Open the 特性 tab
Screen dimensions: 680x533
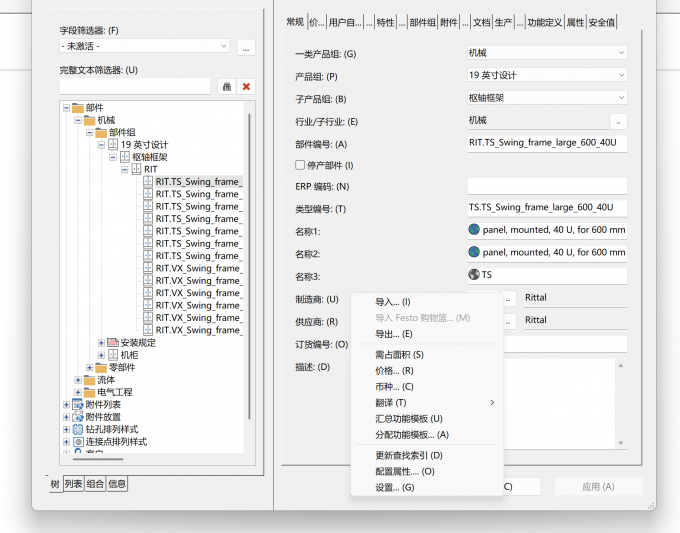[385, 23]
